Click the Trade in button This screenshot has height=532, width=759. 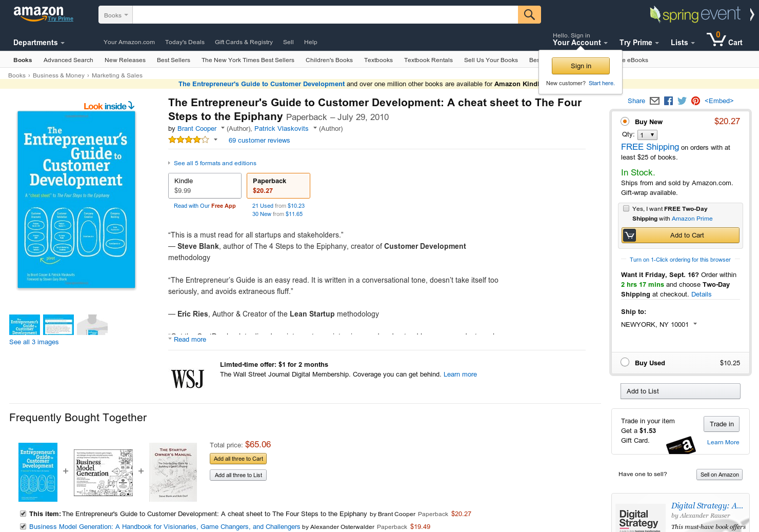pyautogui.click(x=722, y=424)
